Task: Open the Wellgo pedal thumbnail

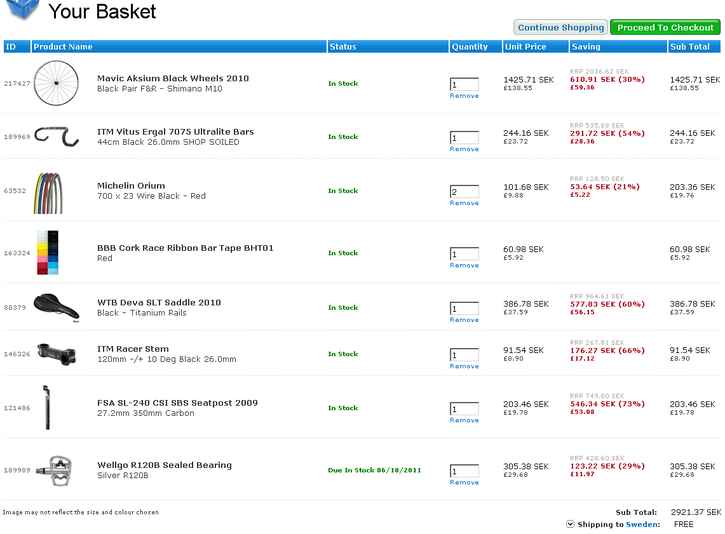Action: click(54, 471)
